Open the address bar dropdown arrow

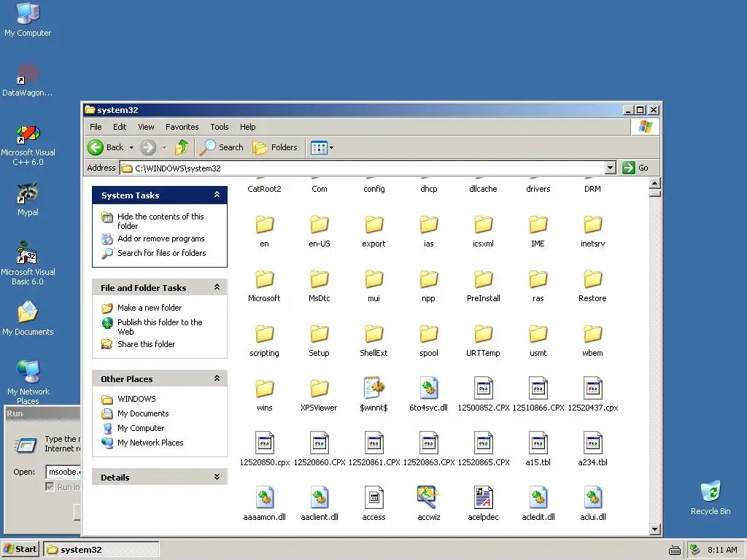(x=611, y=168)
